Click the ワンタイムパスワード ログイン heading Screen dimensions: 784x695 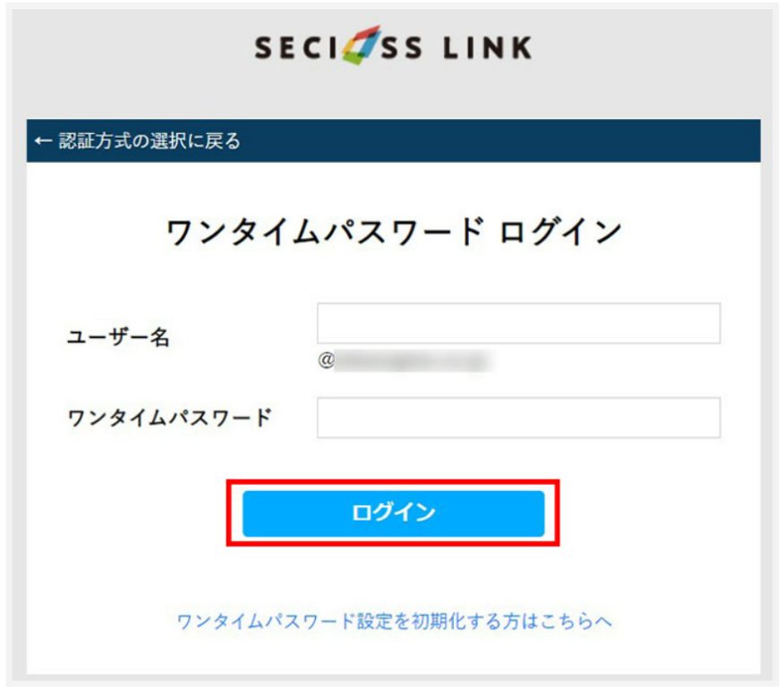point(394,233)
